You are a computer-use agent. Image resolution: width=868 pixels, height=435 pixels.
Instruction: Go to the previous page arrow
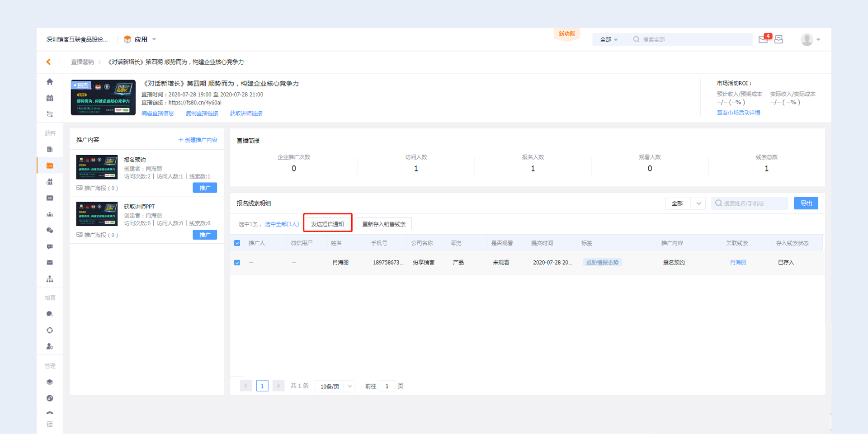(246, 386)
